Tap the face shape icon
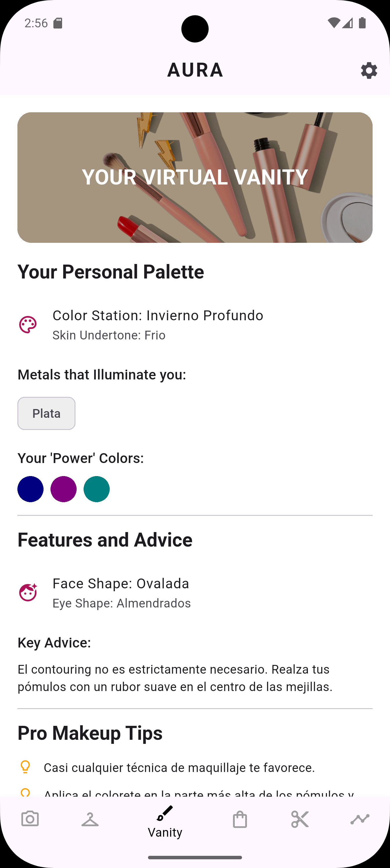The image size is (390, 868). pos(28,593)
